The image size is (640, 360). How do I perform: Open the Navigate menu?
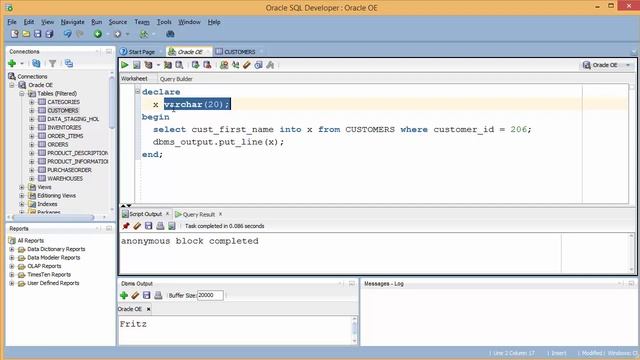72,22
